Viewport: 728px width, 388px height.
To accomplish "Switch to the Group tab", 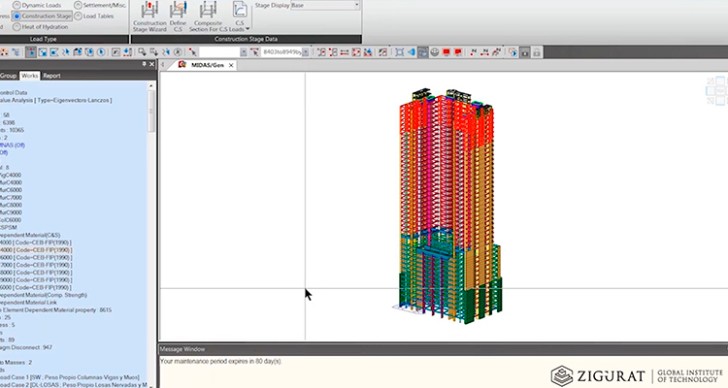I will pyautogui.click(x=8, y=76).
